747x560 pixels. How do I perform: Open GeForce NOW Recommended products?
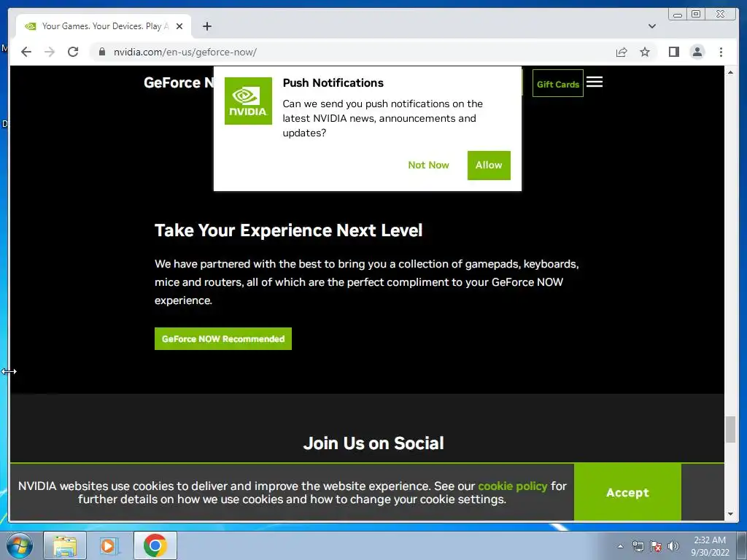tap(223, 338)
